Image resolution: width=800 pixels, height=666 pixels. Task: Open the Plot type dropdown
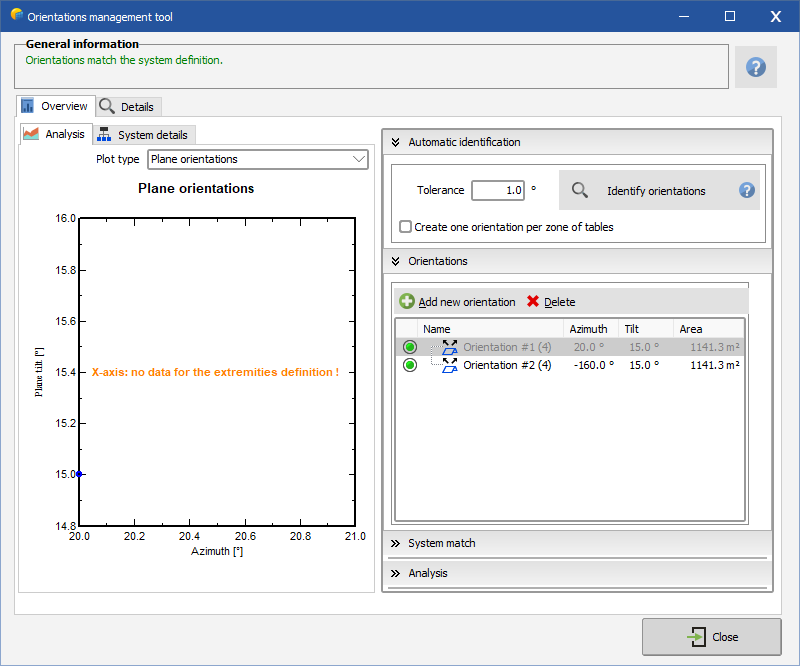tap(258, 159)
